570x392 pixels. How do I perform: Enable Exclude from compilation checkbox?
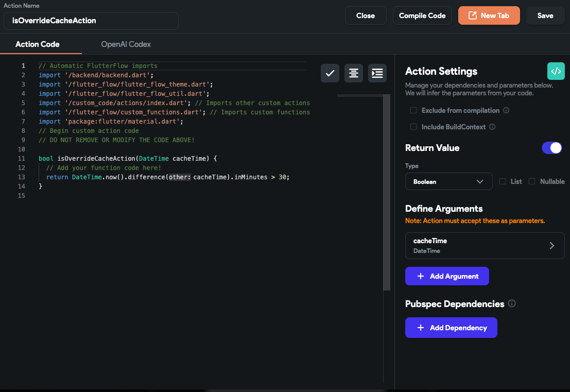(413, 110)
